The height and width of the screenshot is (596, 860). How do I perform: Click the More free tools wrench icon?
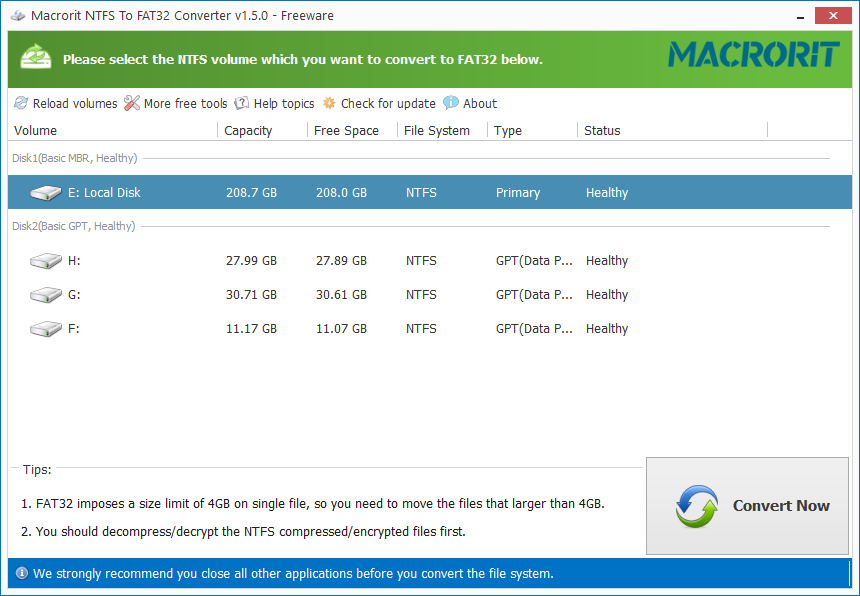point(131,103)
